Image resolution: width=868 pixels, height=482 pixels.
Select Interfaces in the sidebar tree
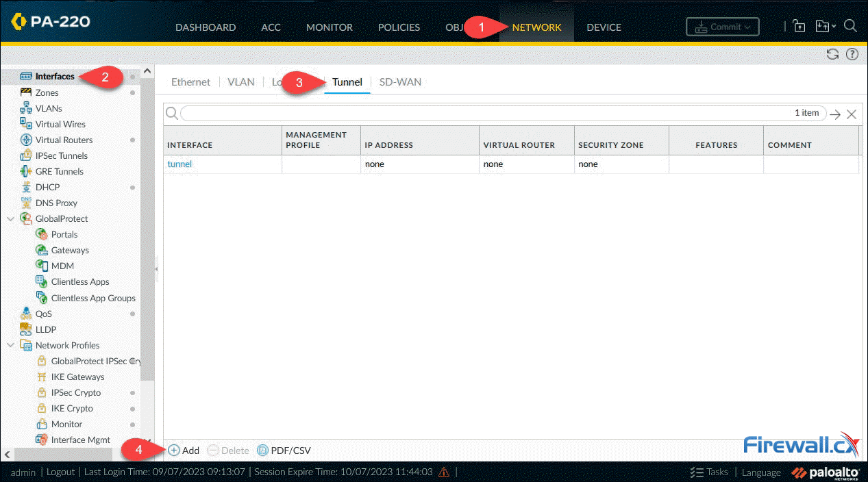point(55,76)
